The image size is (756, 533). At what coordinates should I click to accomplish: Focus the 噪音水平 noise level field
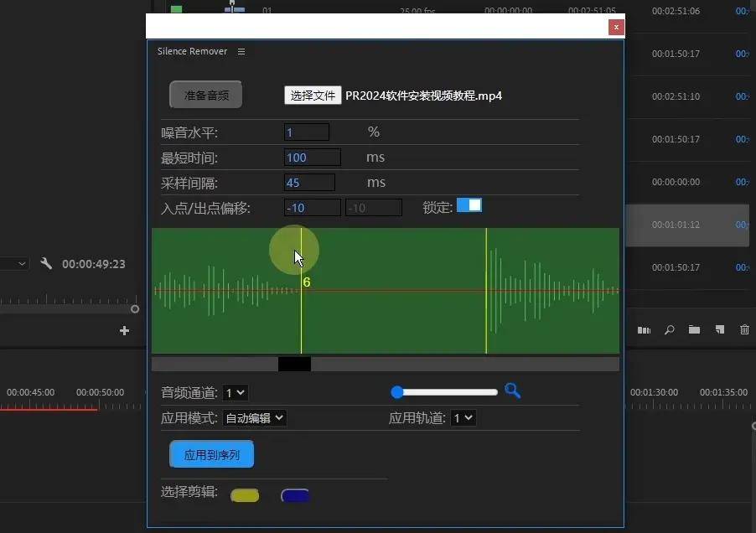(x=307, y=132)
